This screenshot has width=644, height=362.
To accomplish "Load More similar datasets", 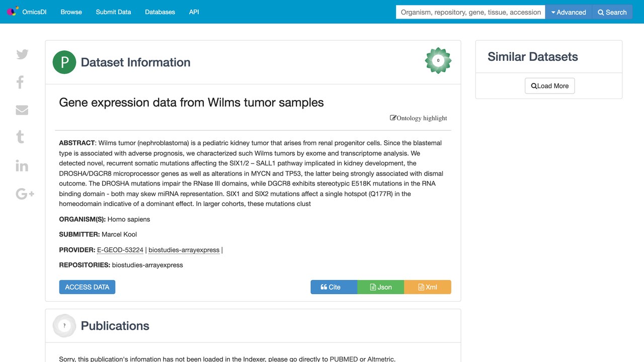I will (549, 86).
